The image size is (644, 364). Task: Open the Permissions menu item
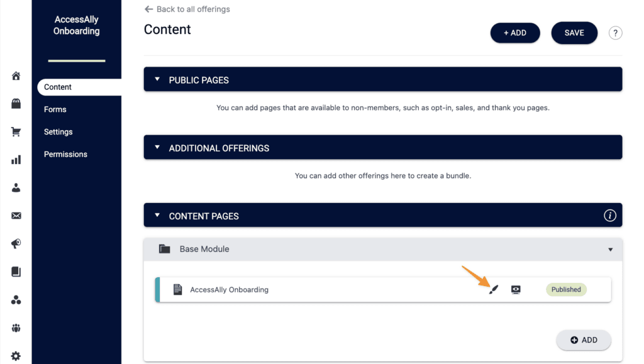[65, 154]
